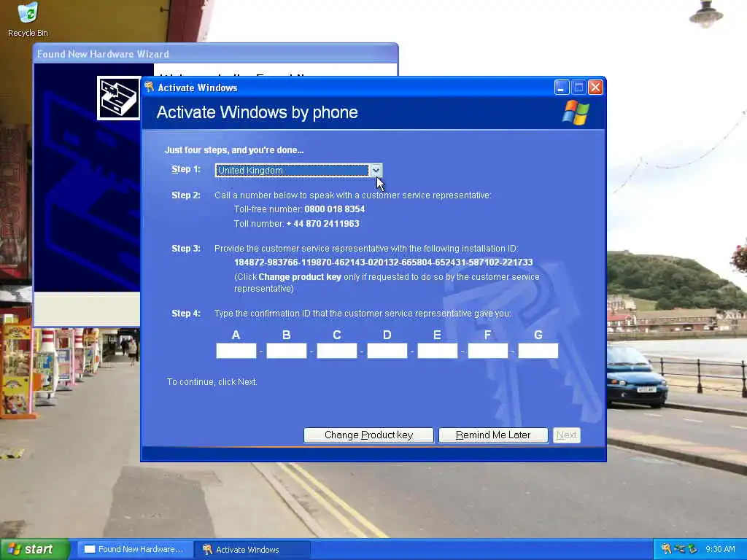Click the Step 2 call instruction text
Screen dimensions: 747x560
pos(352,195)
